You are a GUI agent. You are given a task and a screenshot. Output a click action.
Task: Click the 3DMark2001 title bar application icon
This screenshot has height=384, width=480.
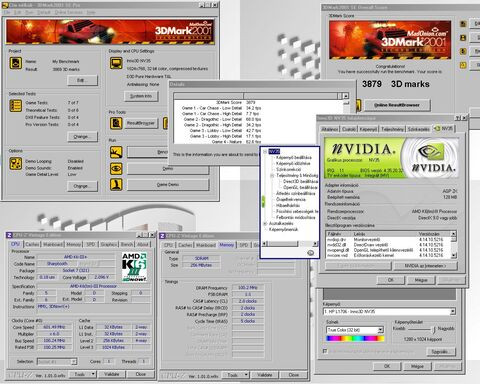tap(6, 5)
